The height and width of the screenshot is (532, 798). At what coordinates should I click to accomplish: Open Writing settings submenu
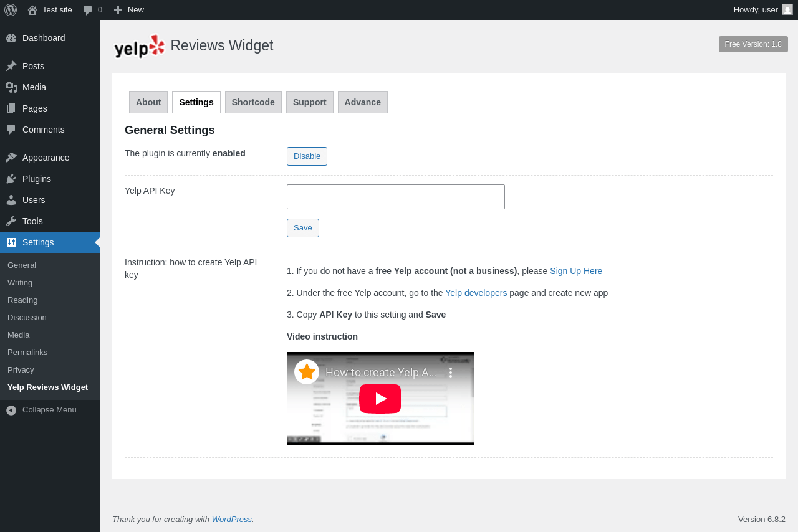point(20,282)
